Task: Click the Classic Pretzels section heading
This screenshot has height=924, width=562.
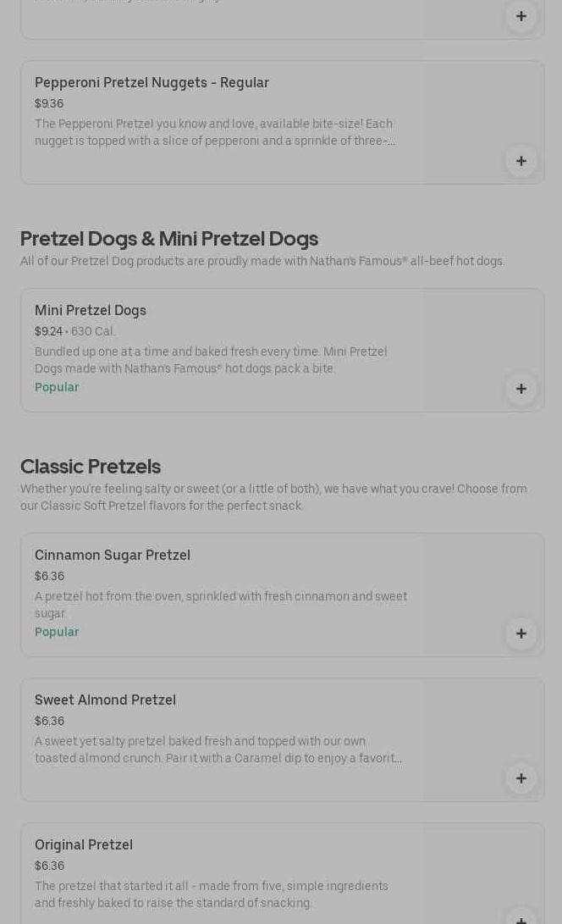Action: tap(91, 467)
